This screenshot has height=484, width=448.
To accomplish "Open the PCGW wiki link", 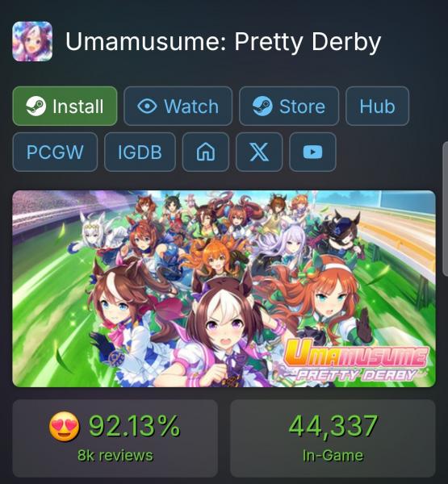I will [x=55, y=152].
